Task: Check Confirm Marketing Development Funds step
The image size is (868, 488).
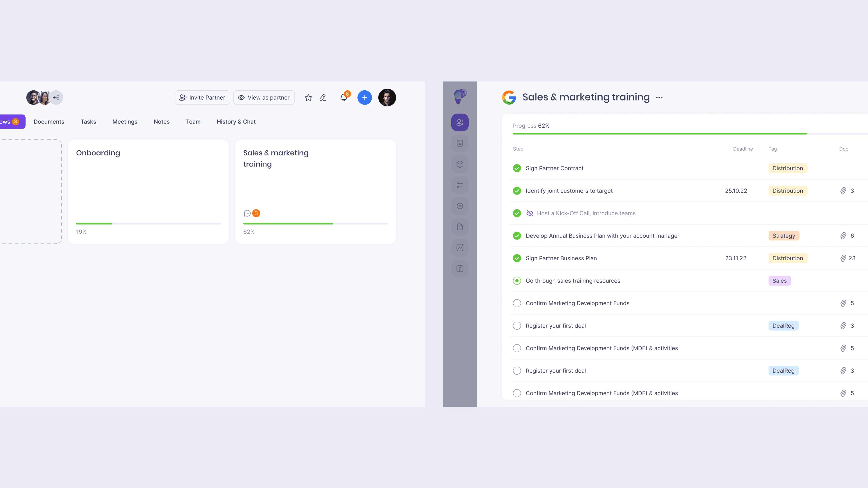Action: [x=517, y=303]
